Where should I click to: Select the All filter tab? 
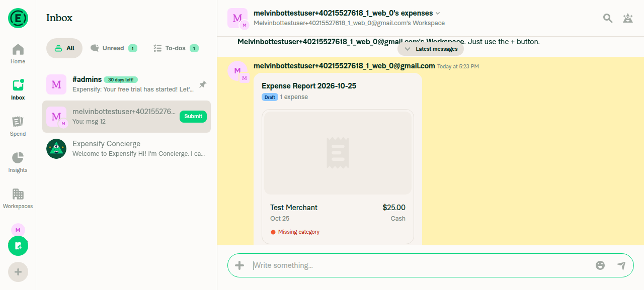64,48
